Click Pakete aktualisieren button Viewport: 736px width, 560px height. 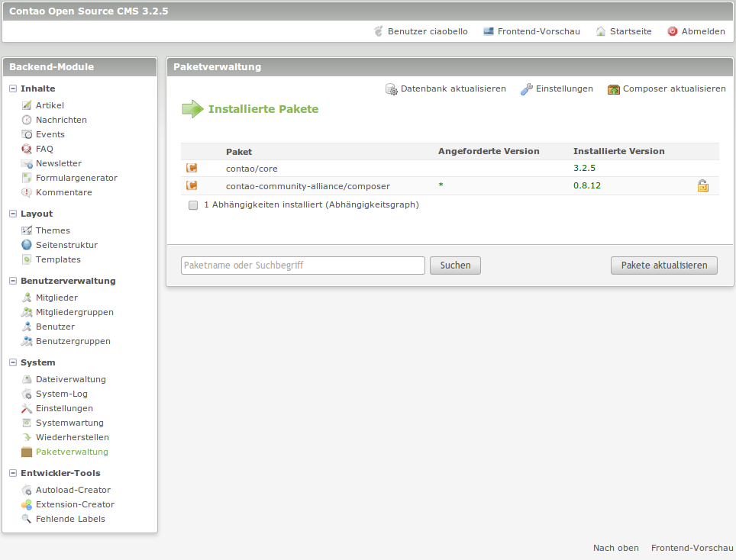663,266
